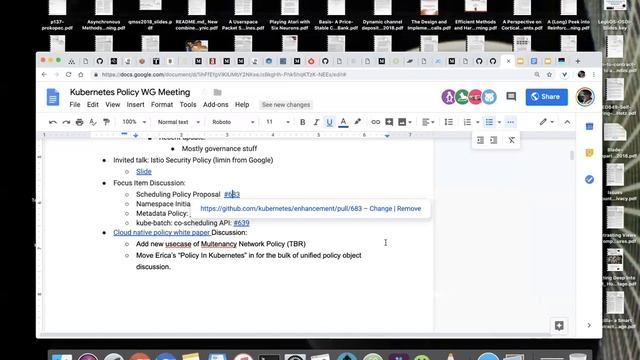This screenshot has width=640, height=360.
Task: Click Change in the link popup
Action: click(380, 209)
